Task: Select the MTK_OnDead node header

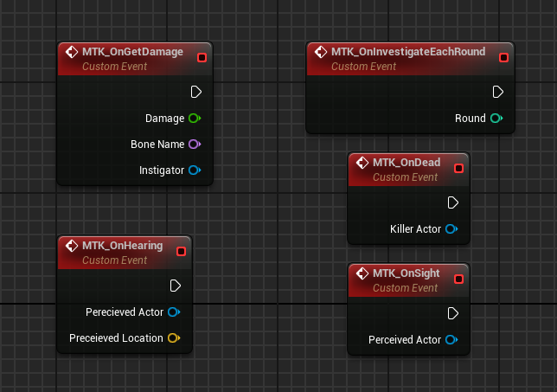Action: point(405,163)
